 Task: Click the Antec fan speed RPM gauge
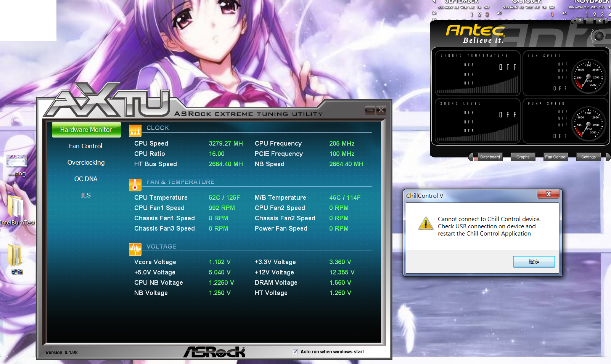[588, 76]
